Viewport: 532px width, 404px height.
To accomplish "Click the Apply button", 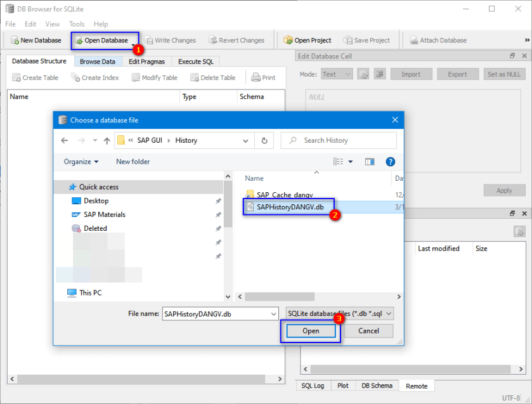I will click(x=504, y=190).
